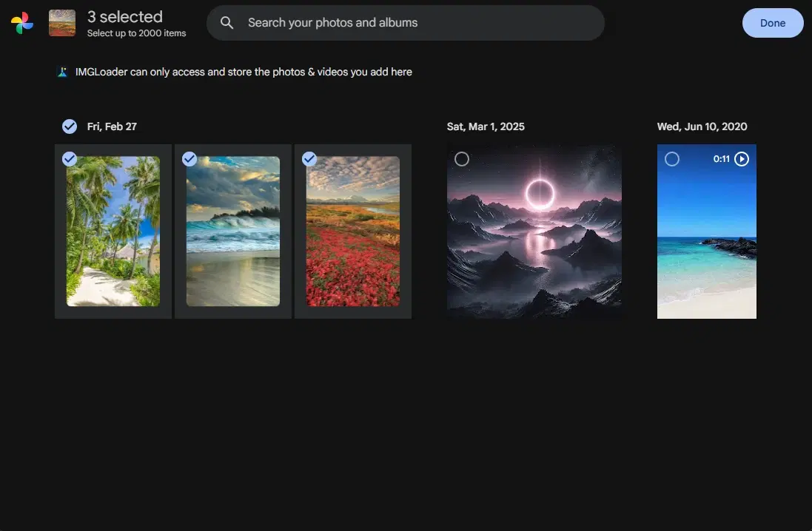Click the checkmark on the palm trees photo
Image resolution: width=812 pixels, height=531 pixels.
(x=70, y=158)
